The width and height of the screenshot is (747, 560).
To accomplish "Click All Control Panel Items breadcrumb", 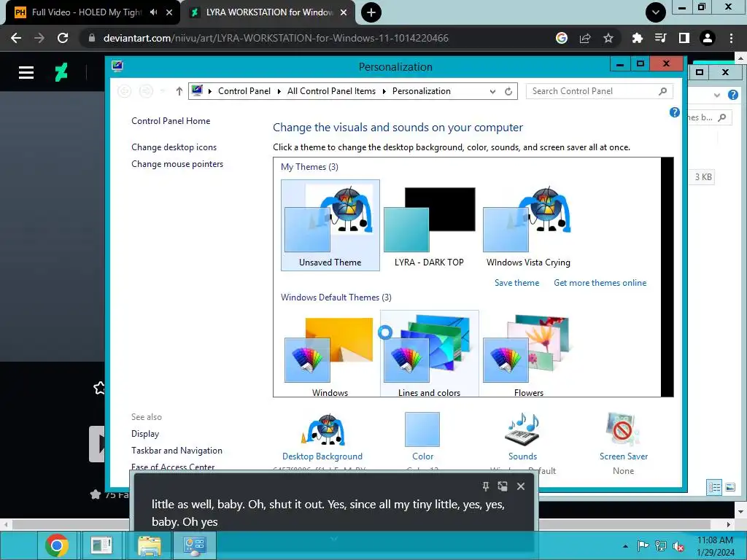I will tap(331, 91).
